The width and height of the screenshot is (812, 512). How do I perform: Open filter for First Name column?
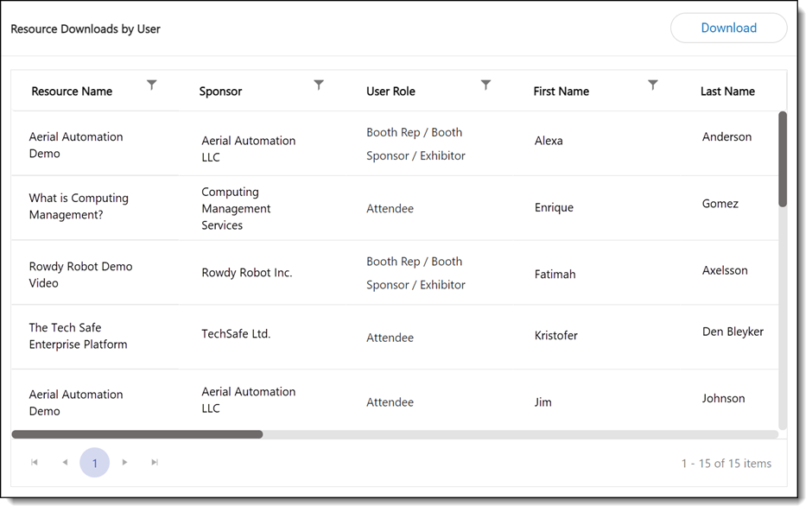653,85
